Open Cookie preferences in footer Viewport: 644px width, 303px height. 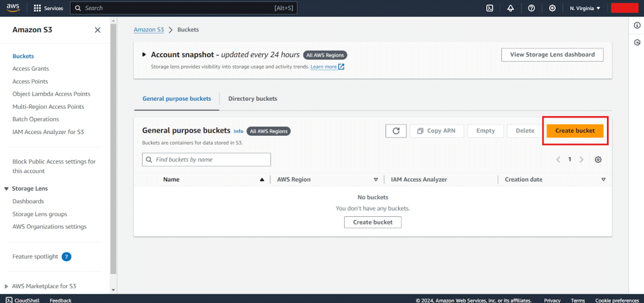click(617, 300)
